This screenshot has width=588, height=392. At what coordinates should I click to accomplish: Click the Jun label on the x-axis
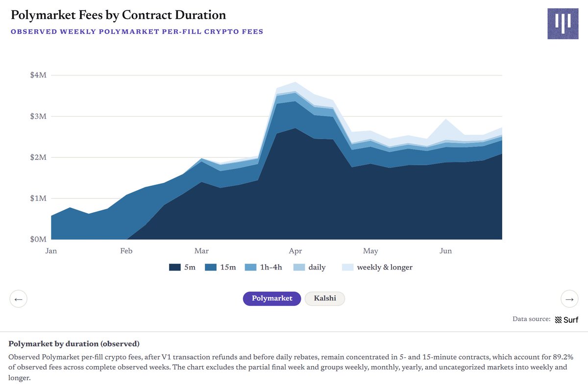[445, 251]
